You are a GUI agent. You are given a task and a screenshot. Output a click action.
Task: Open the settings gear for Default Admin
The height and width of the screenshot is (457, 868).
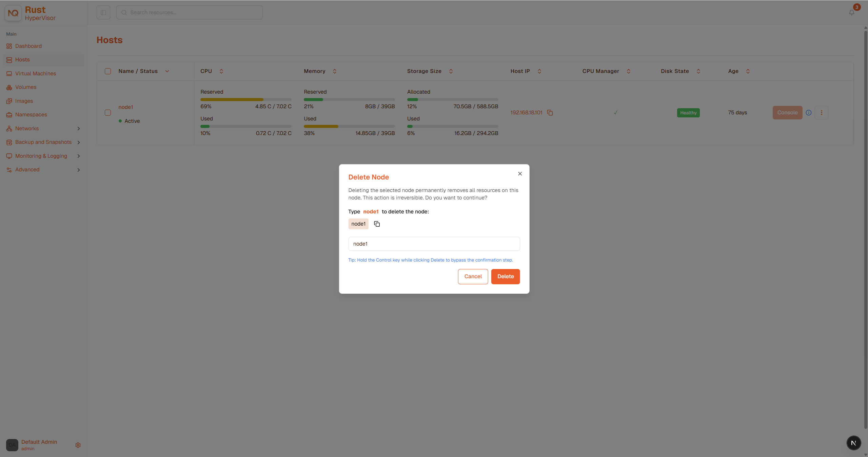[x=78, y=445]
